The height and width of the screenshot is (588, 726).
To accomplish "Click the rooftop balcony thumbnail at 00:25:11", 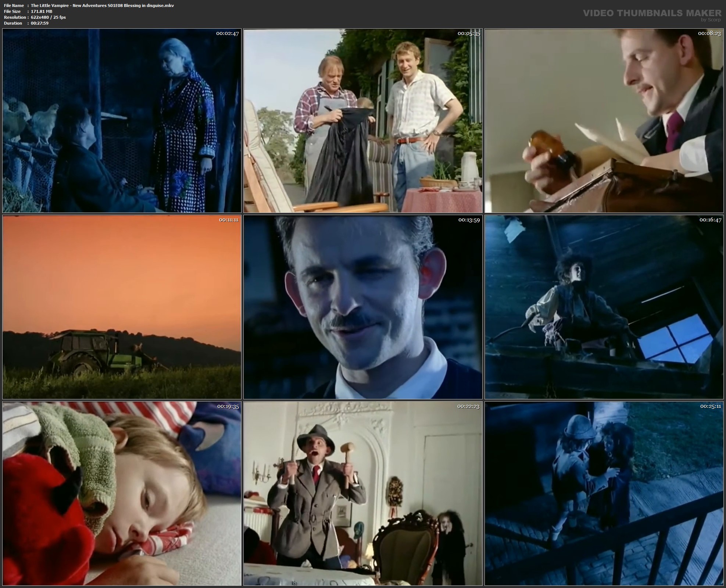I will coord(604,493).
